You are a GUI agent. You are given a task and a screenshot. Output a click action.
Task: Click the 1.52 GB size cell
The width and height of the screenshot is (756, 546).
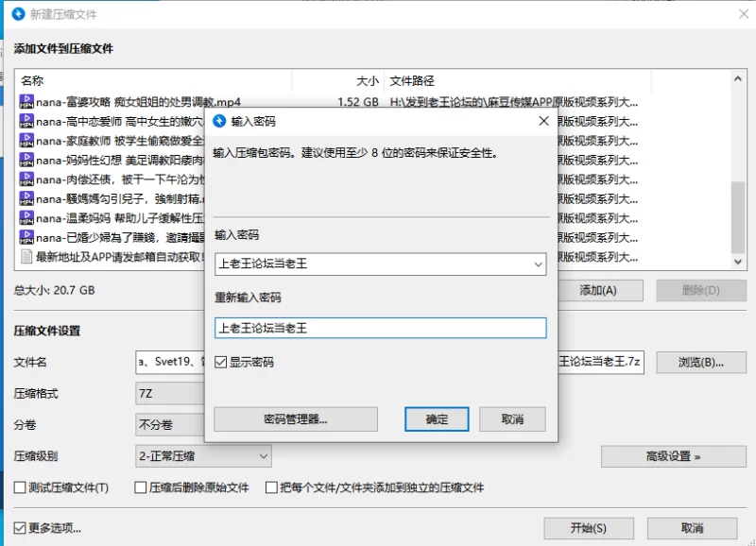pyautogui.click(x=358, y=102)
